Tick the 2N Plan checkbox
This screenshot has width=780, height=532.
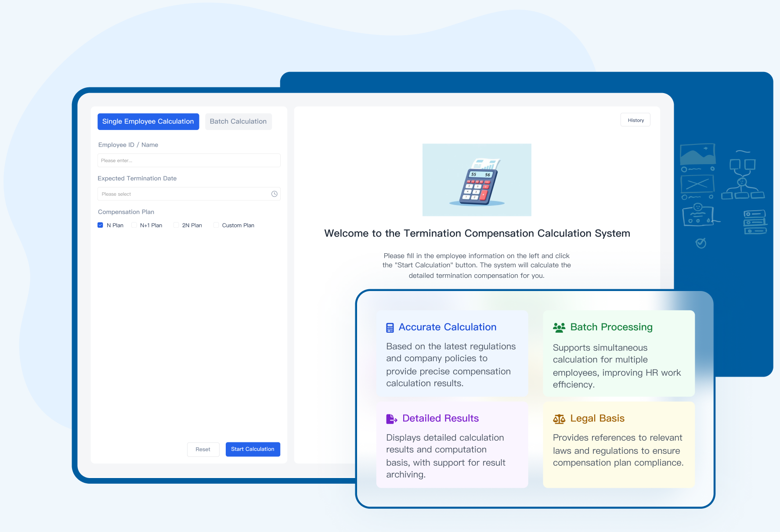pos(176,225)
